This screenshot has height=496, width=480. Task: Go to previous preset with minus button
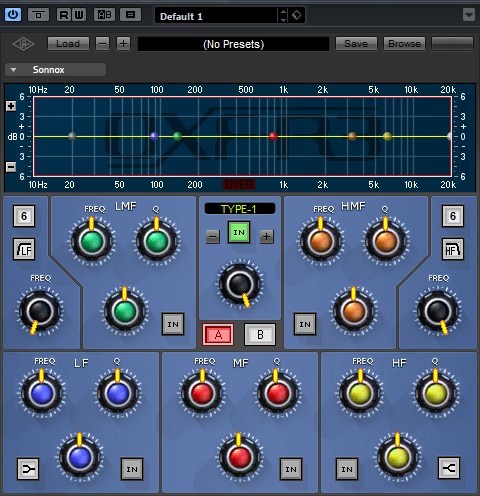coord(103,44)
